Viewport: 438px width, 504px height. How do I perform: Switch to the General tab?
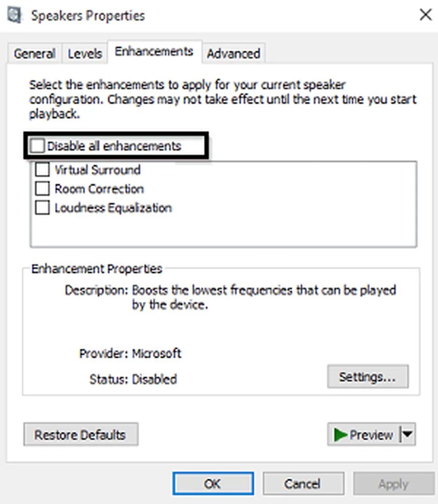point(34,53)
